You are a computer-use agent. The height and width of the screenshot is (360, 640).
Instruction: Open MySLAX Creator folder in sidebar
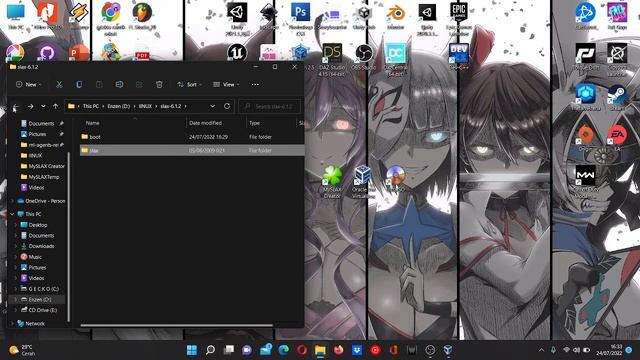pyautogui.click(x=42, y=166)
